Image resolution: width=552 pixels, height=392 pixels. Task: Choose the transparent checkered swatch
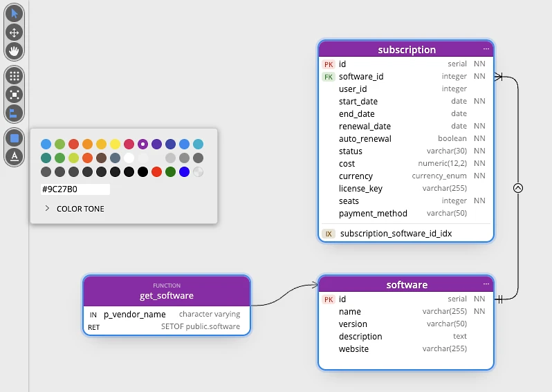[x=199, y=171]
